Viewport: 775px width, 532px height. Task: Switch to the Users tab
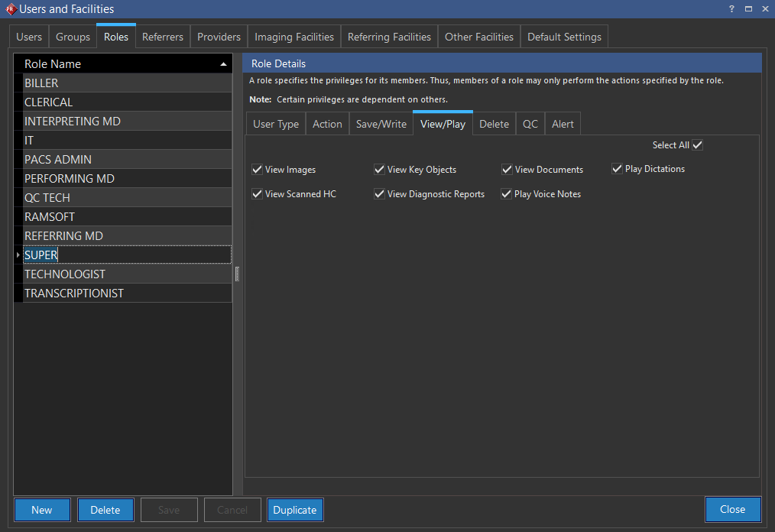click(x=30, y=37)
